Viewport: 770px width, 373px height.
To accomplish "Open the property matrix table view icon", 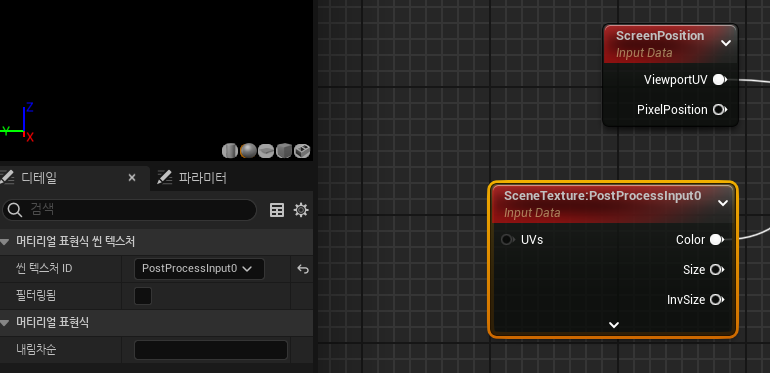I will [x=277, y=210].
